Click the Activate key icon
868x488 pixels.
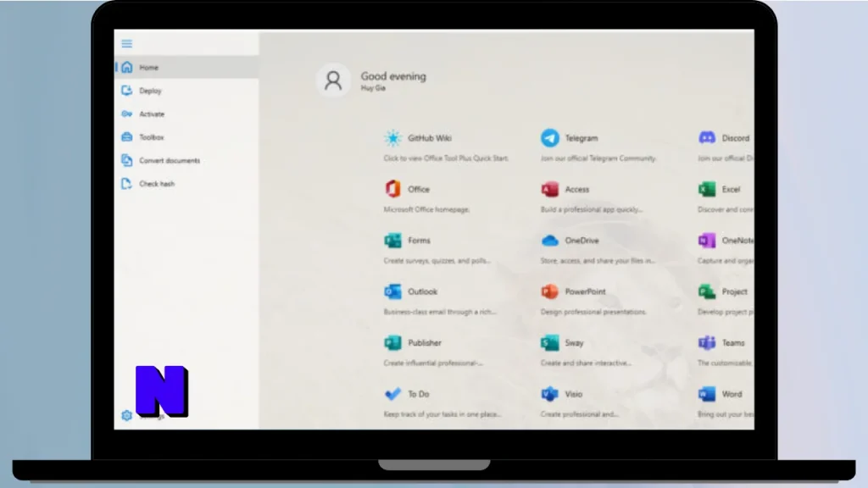coord(127,114)
